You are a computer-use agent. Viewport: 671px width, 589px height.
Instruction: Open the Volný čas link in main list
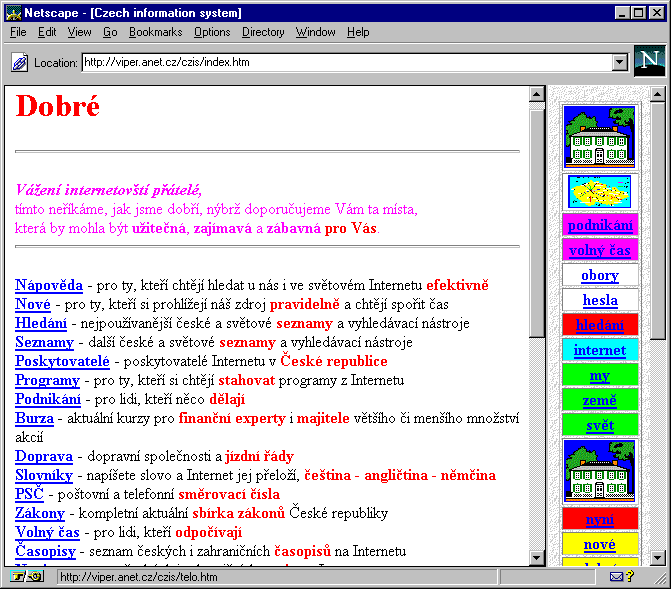click(47, 532)
